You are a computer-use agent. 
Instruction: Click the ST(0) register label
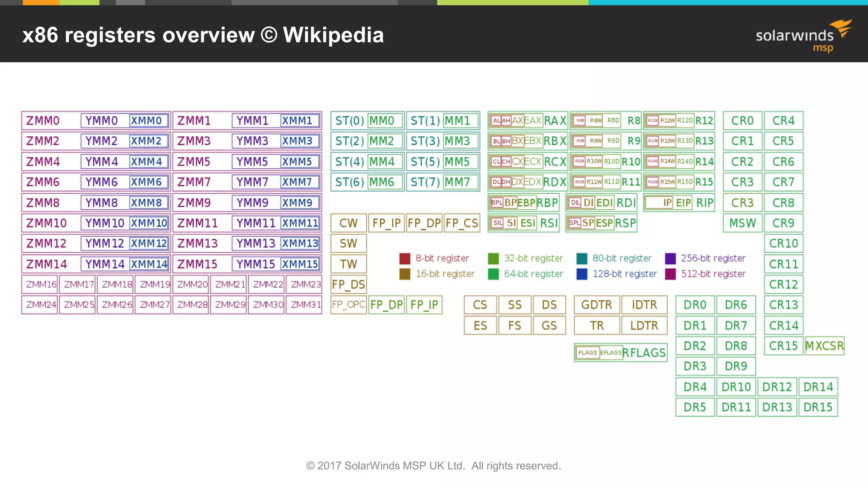tap(350, 121)
